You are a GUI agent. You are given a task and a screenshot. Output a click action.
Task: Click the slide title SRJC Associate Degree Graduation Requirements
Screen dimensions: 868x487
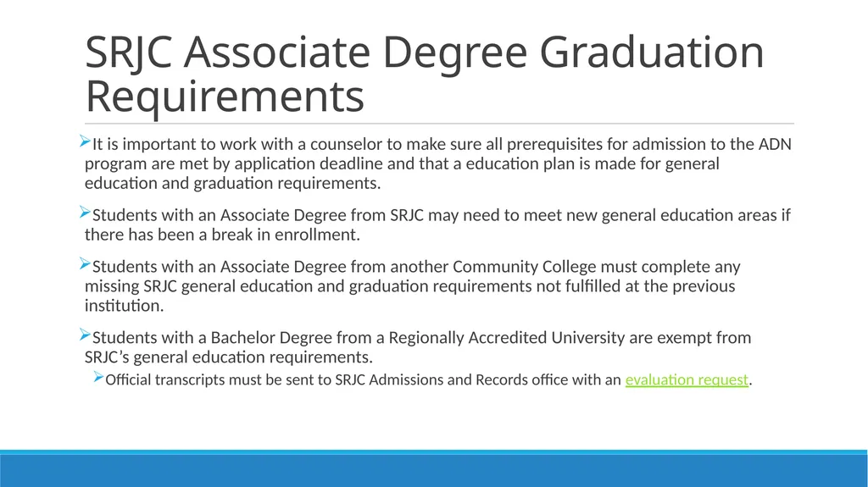pos(425,74)
